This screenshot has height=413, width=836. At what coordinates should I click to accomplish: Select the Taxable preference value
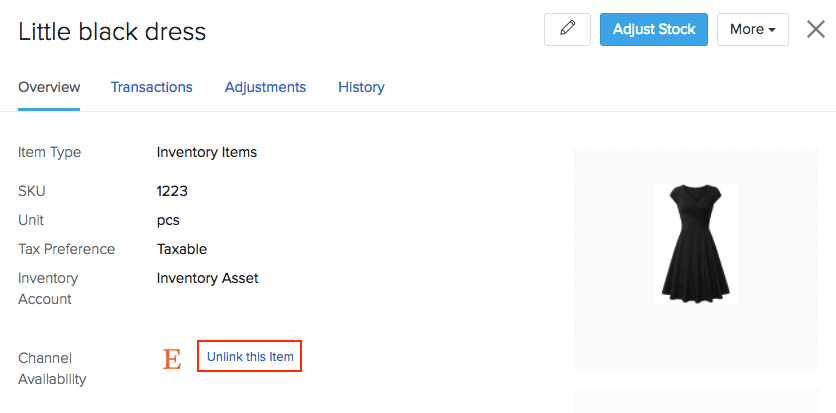(182, 249)
